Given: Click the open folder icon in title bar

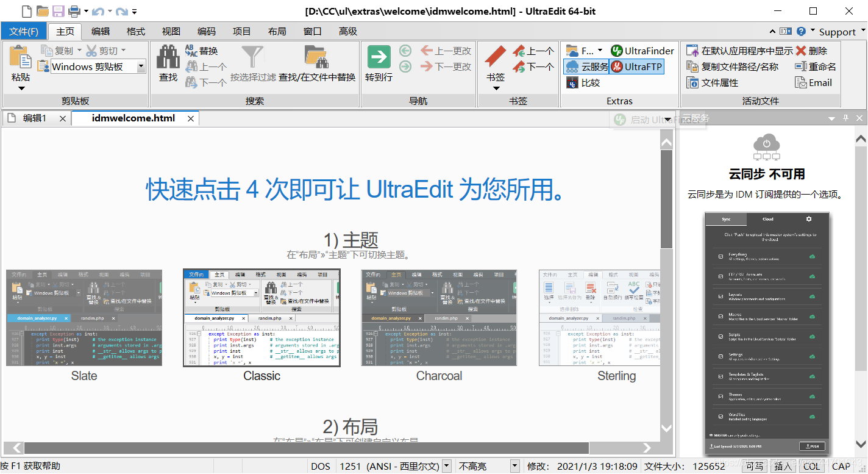Looking at the screenshot, I should (43, 11).
